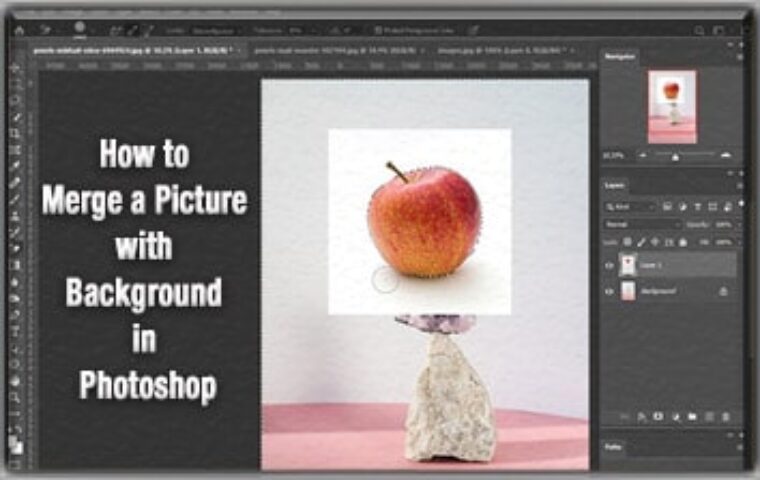Open the Limits dropdown
Viewport: 760px width, 480px height.
[x=218, y=31]
